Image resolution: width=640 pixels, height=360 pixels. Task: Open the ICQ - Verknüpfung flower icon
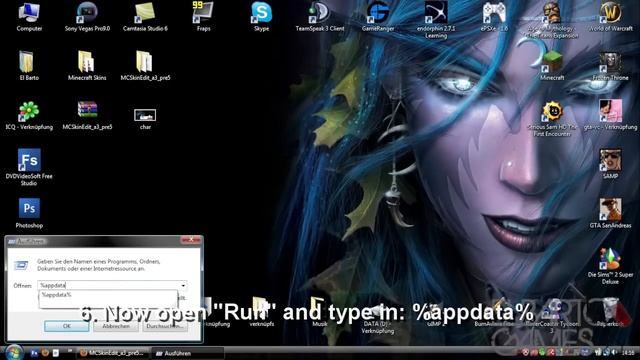[29, 115]
